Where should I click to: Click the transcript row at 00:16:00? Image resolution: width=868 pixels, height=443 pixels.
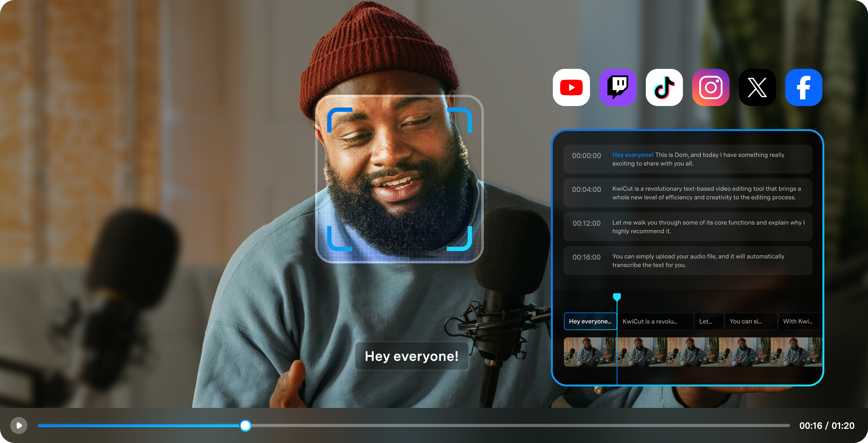coord(688,261)
